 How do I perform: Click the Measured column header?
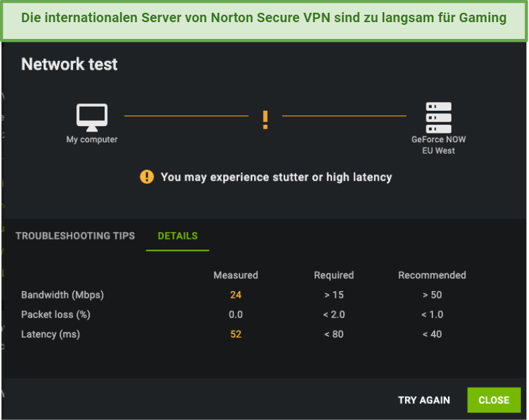(235, 275)
